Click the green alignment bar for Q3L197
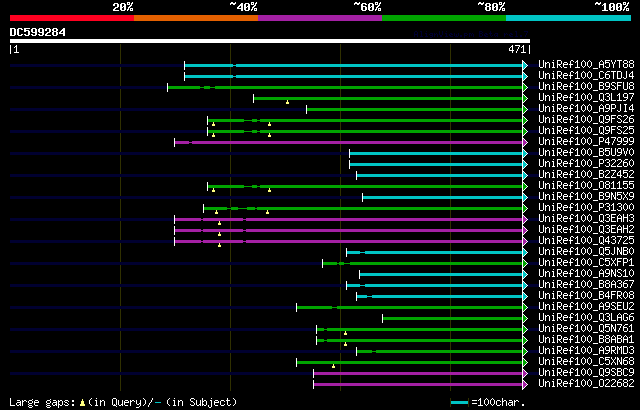This screenshot has height=410, width=640. pyautogui.click(x=388, y=98)
